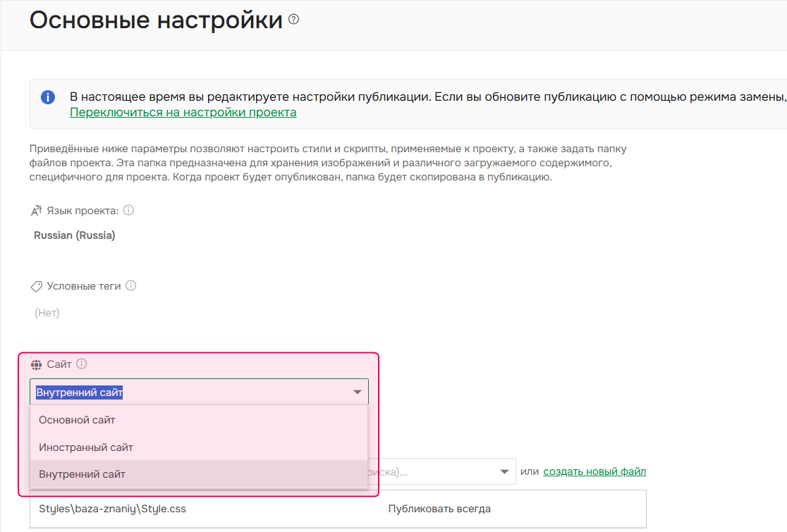Click the globe icon next to Сайт
The height and width of the screenshot is (532, 787).
(x=36, y=364)
